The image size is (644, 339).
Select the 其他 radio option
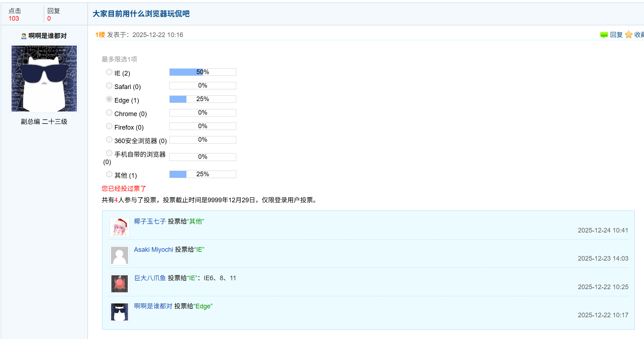click(109, 174)
